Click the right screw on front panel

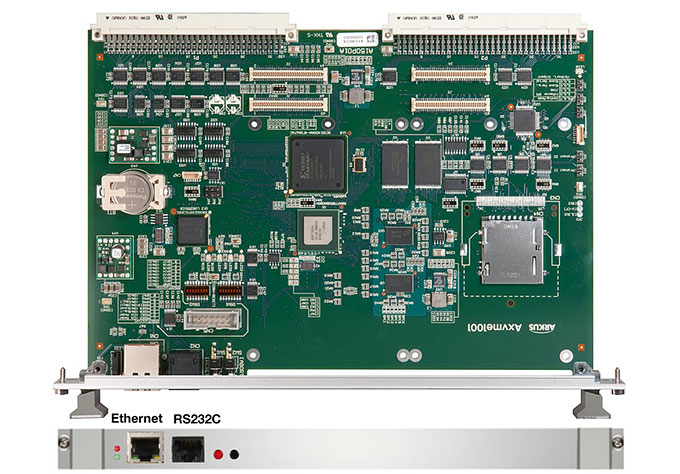pos(617,442)
